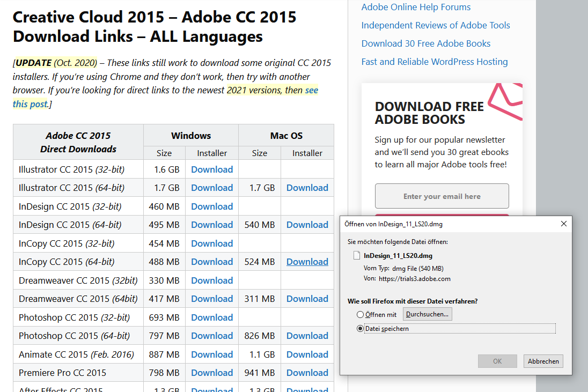Open the Adobe Online Help Forums link
This screenshot has height=392, width=588.
point(416,7)
